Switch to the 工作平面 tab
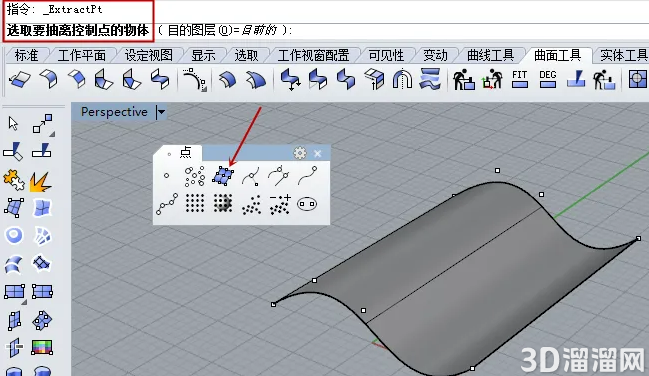This screenshot has width=649, height=376. pos(82,55)
